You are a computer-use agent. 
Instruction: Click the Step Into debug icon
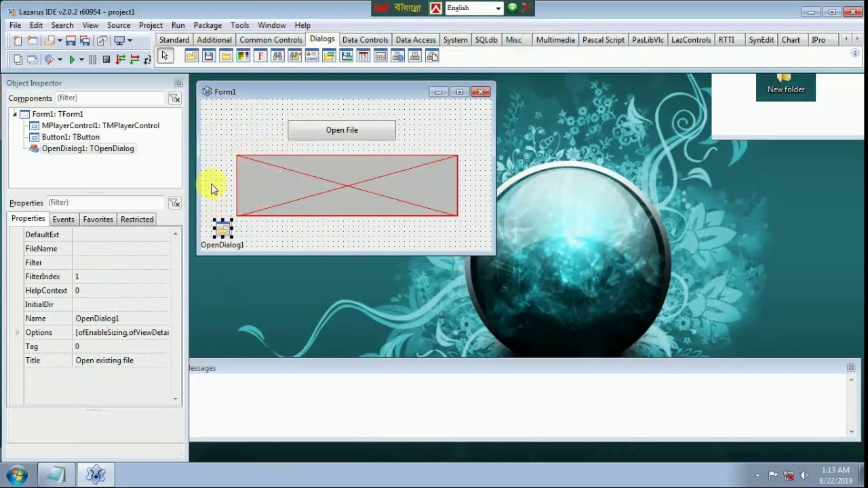tap(121, 60)
